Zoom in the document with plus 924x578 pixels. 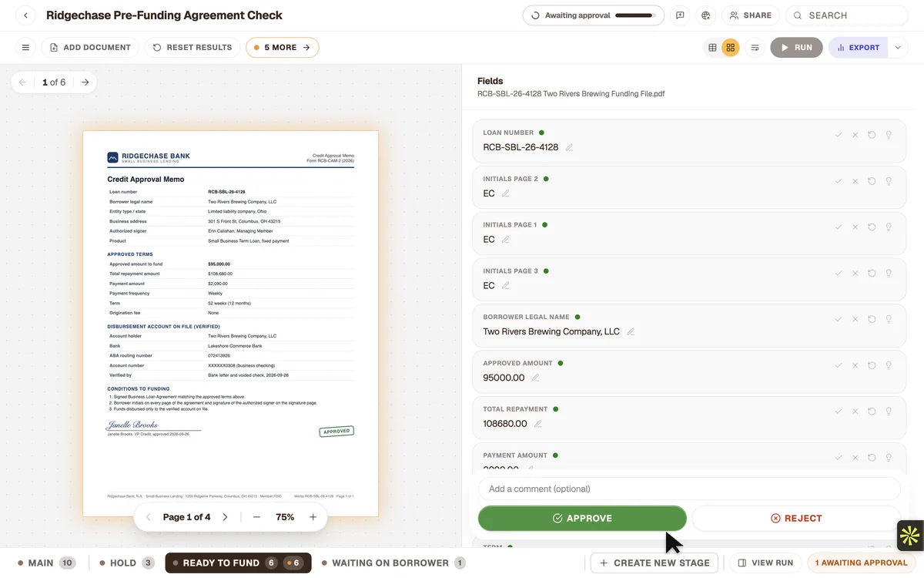tap(313, 517)
